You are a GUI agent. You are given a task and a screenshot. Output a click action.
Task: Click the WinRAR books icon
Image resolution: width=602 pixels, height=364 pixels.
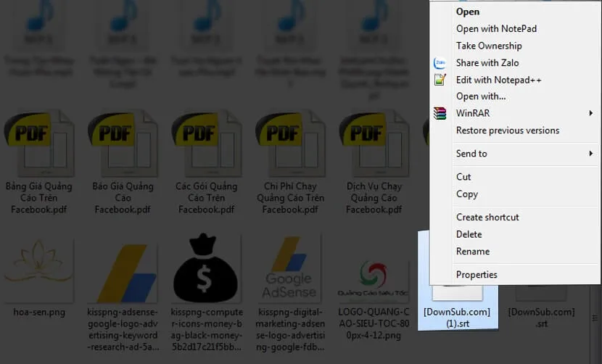440,113
